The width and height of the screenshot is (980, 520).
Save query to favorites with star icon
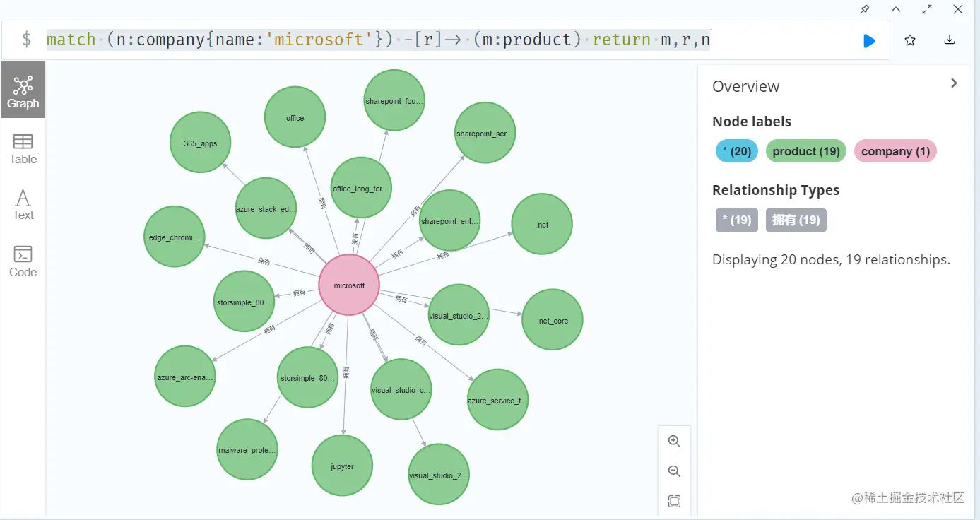pos(910,40)
